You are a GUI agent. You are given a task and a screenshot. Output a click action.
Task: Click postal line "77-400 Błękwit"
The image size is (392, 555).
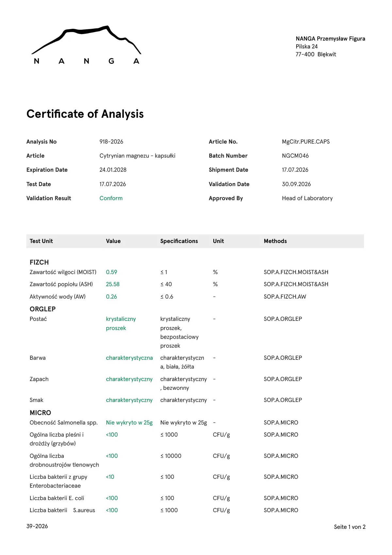316,54
